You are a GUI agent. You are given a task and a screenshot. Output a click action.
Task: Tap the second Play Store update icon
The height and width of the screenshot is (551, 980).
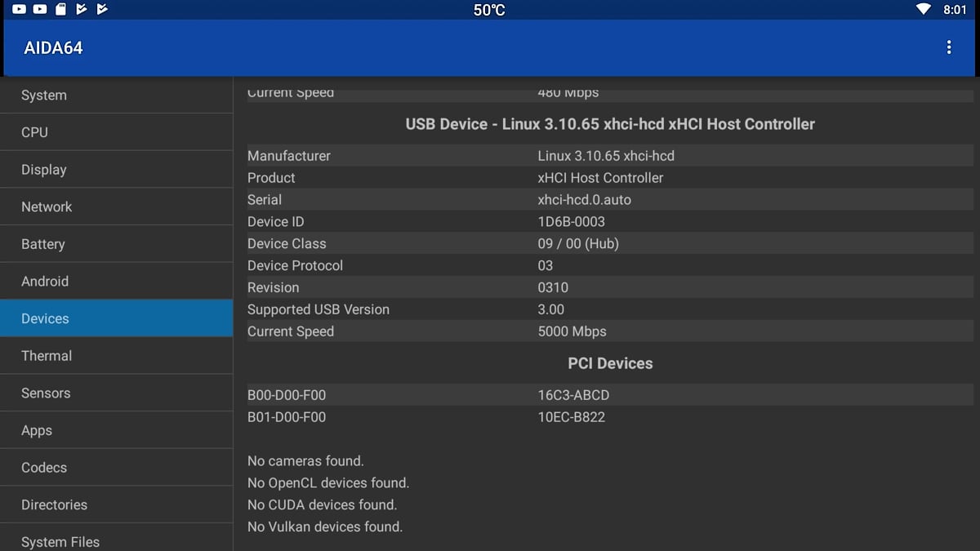[101, 10]
